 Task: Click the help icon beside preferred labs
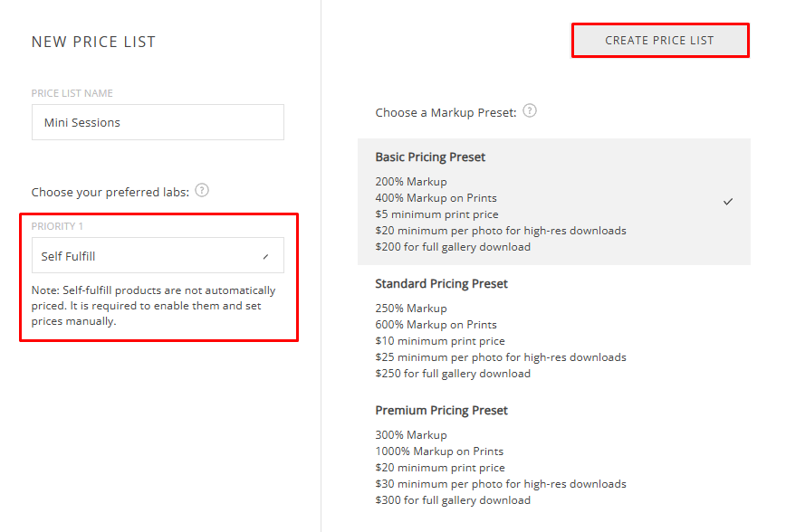tap(202, 191)
